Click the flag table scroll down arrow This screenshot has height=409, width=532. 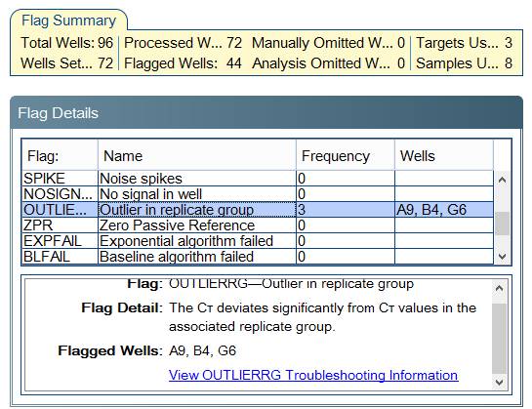tap(502, 257)
